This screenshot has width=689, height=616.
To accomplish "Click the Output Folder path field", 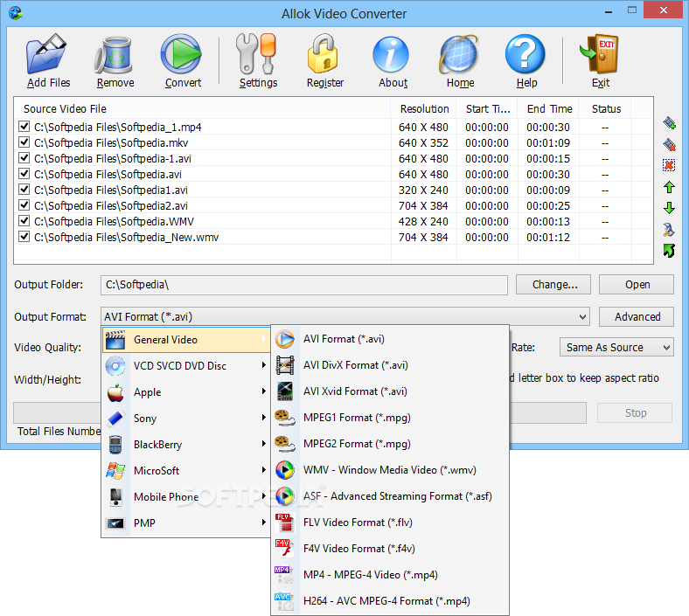I will pos(304,285).
